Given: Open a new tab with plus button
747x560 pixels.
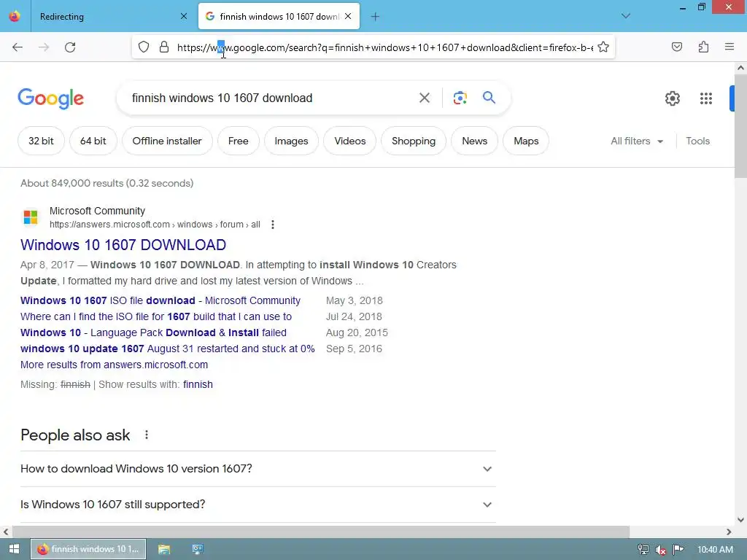Looking at the screenshot, I should (376, 17).
